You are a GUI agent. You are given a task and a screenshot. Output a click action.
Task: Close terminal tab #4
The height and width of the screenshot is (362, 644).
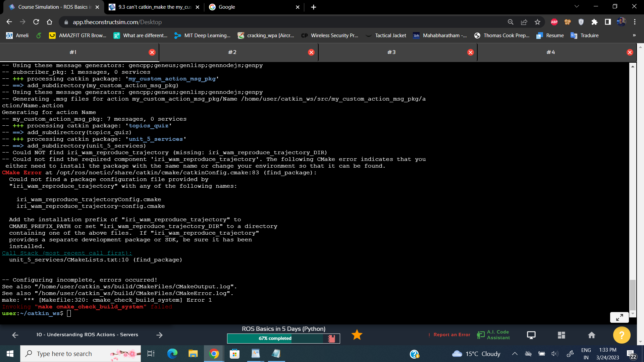tap(630, 52)
